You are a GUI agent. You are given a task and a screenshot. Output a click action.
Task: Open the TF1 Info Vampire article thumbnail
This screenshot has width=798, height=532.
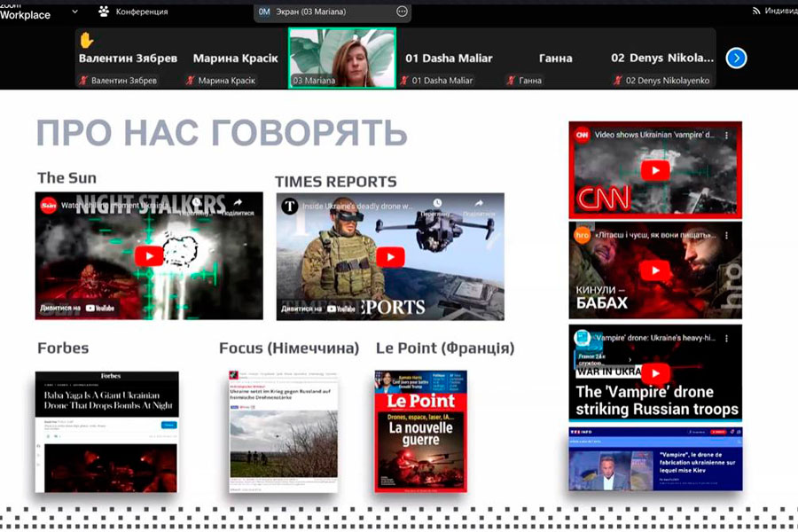coord(655,459)
